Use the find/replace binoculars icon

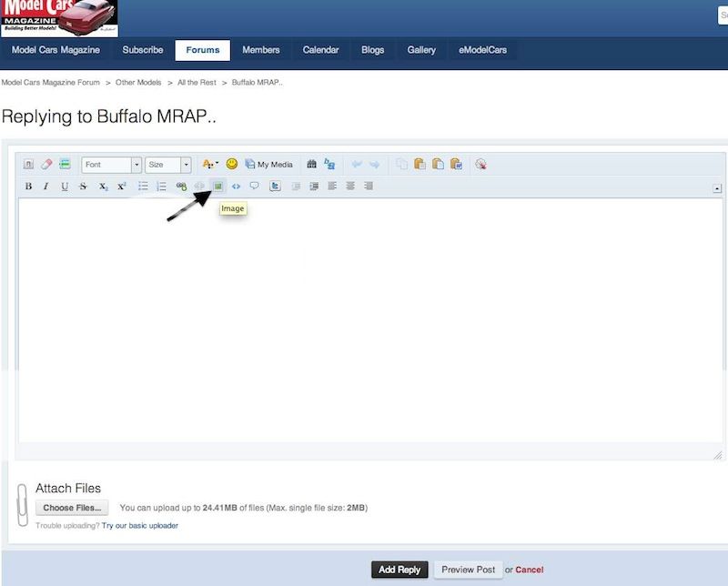pos(309,164)
